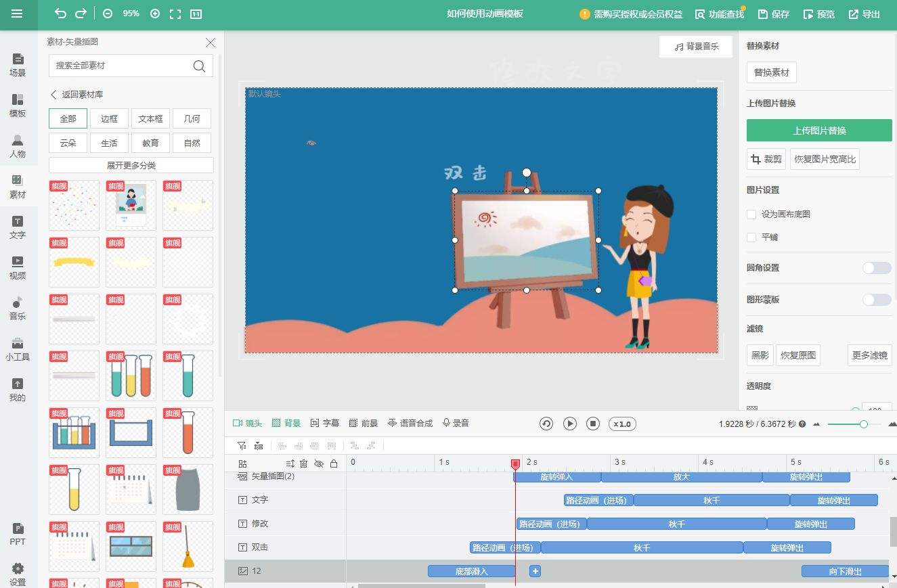The height and width of the screenshot is (588, 897).
Task: Open 设置 settings
Action: tap(18, 574)
